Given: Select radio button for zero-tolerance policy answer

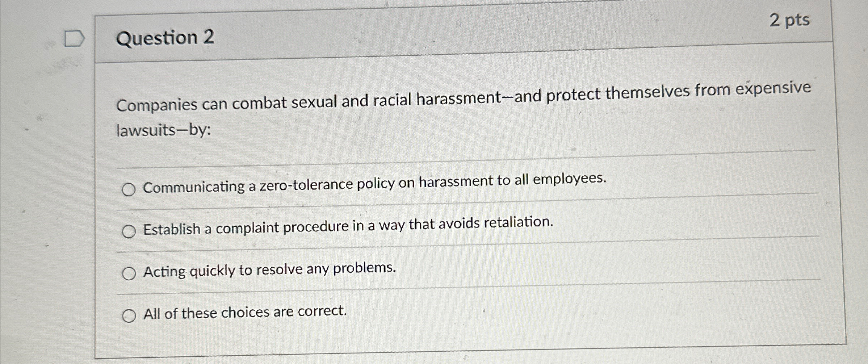Looking at the screenshot, I should [129, 189].
